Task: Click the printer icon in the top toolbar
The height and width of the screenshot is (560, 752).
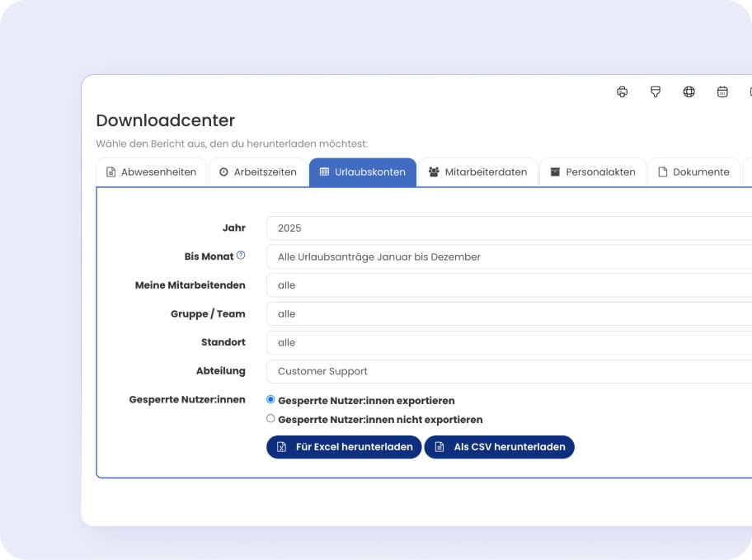Action: click(x=622, y=92)
